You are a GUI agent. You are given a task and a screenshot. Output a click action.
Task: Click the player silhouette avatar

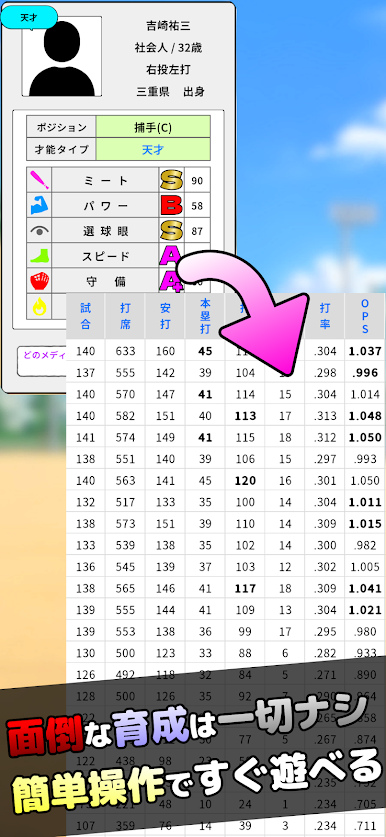coord(61,57)
